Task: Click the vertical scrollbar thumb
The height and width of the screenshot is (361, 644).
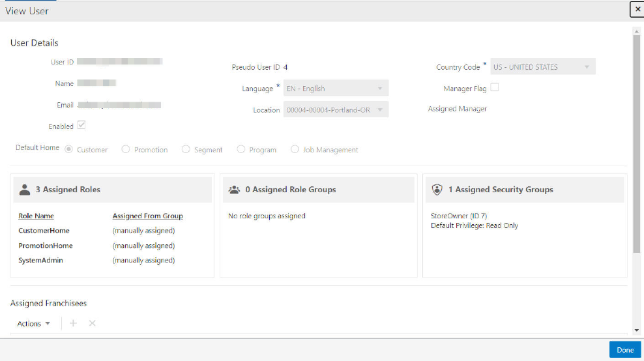Action: coord(637,144)
